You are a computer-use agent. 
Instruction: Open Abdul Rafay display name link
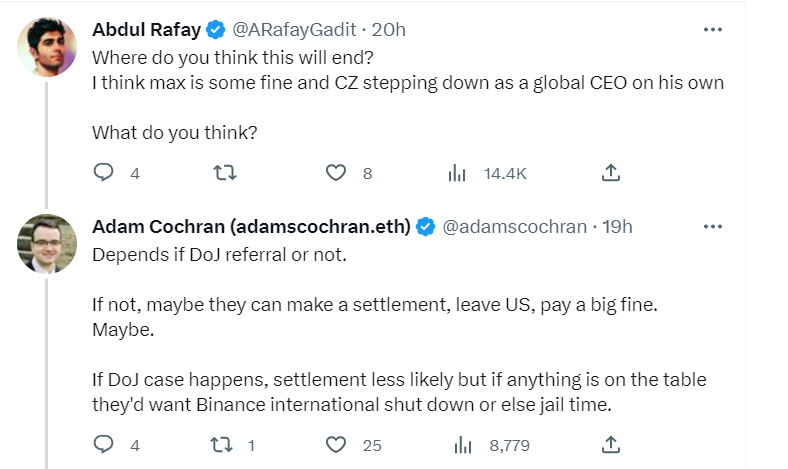pyautogui.click(x=146, y=29)
